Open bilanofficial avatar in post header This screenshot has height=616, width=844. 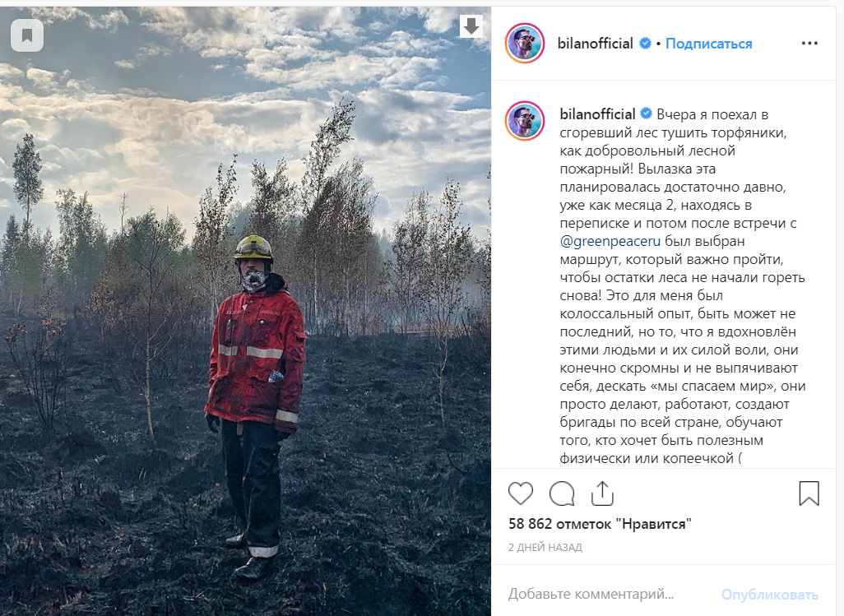pos(525,43)
